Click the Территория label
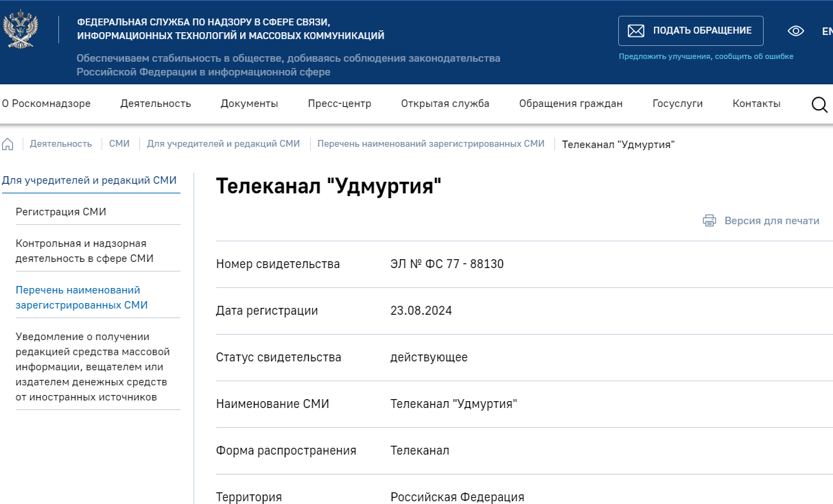The width and height of the screenshot is (833, 504). point(249,497)
